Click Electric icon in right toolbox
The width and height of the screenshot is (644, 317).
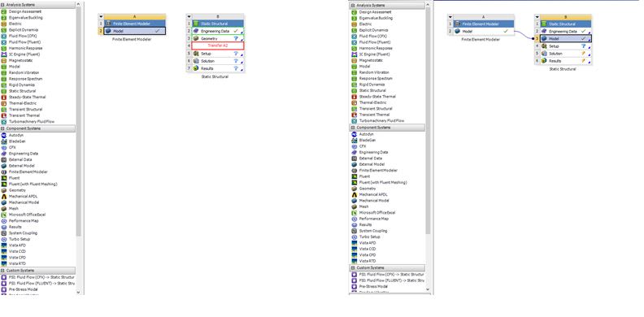[355, 24]
